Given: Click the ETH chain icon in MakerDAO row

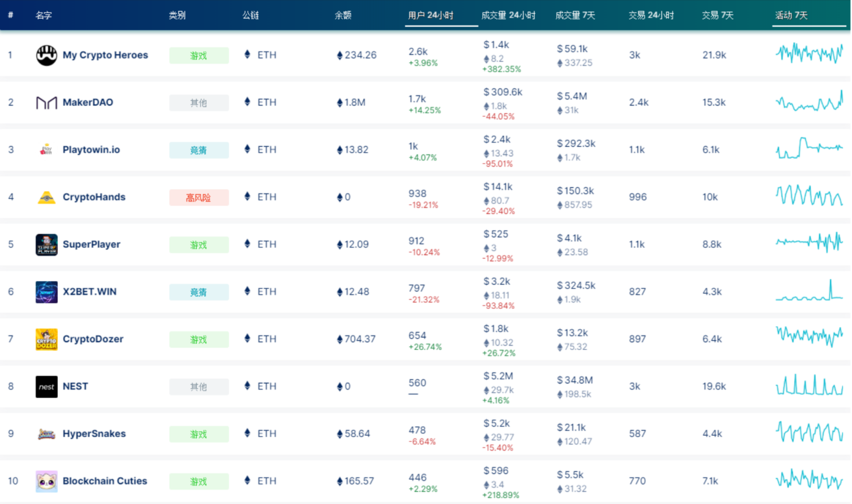Looking at the screenshot, I should [x=247, y=102].
